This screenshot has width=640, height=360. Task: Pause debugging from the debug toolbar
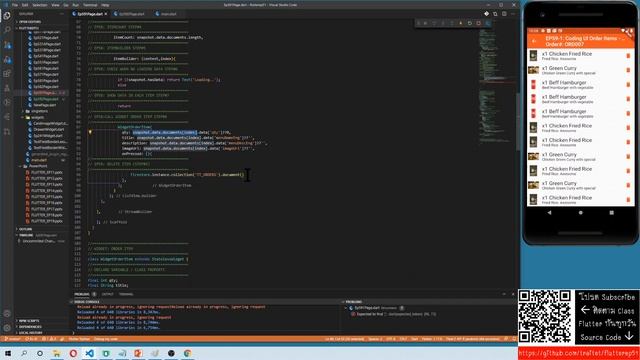(x=425, y=23)
